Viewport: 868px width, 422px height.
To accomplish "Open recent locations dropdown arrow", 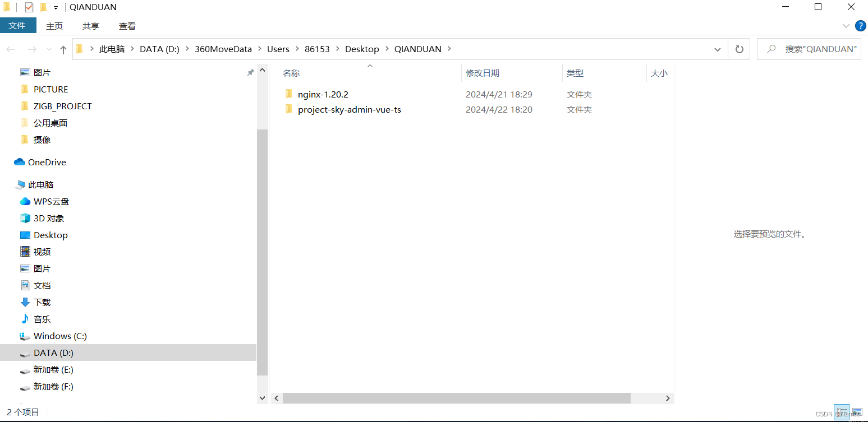I will [49, 49].
